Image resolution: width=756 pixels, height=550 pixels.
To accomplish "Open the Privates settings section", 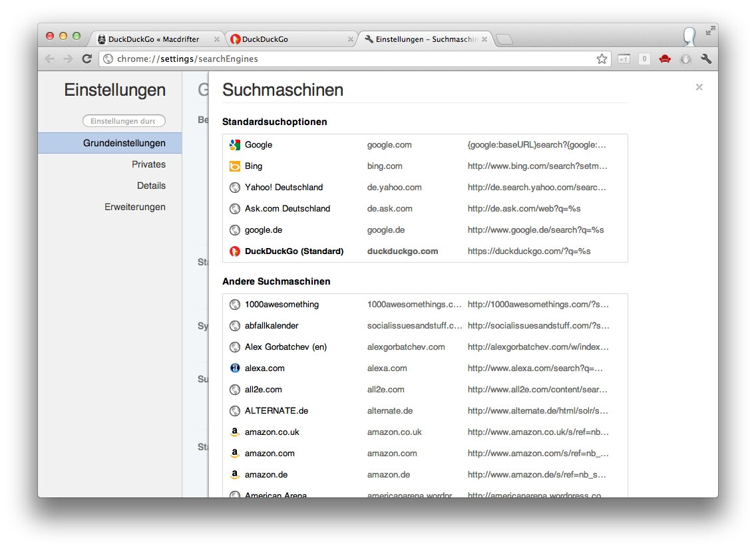I will (148, 164).
